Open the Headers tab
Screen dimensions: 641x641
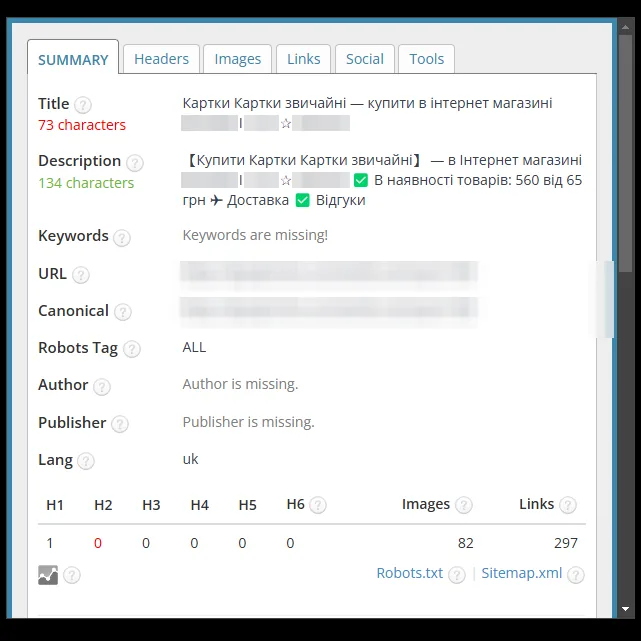161,59
